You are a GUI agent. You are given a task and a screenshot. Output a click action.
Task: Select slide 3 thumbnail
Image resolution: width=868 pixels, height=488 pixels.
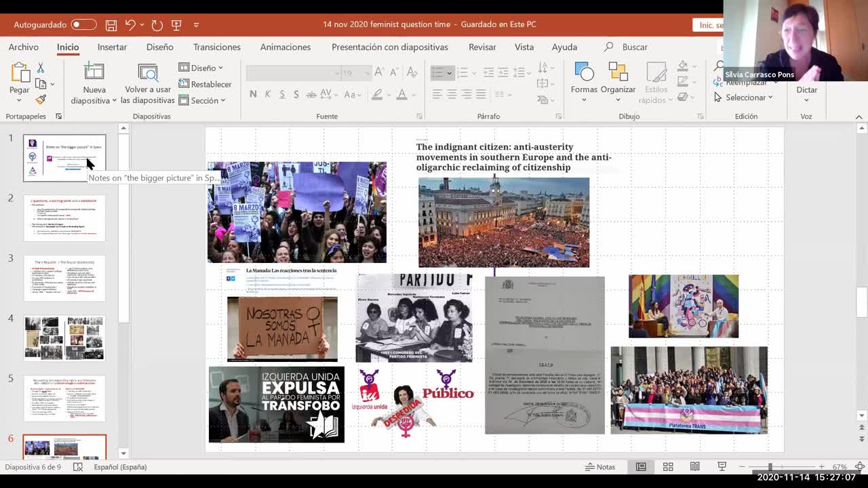point(64,278)
